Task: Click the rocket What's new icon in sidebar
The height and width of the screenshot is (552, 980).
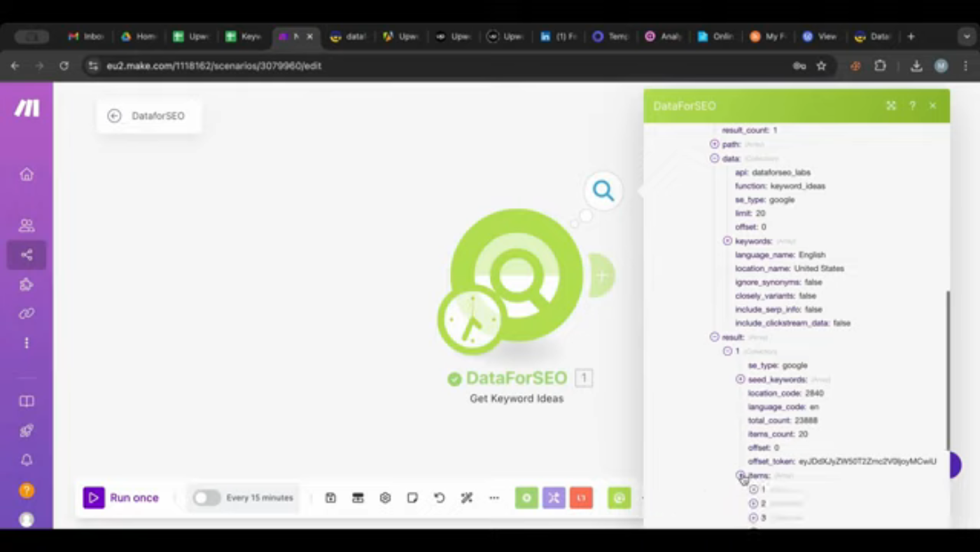Action: coord(27,431)
